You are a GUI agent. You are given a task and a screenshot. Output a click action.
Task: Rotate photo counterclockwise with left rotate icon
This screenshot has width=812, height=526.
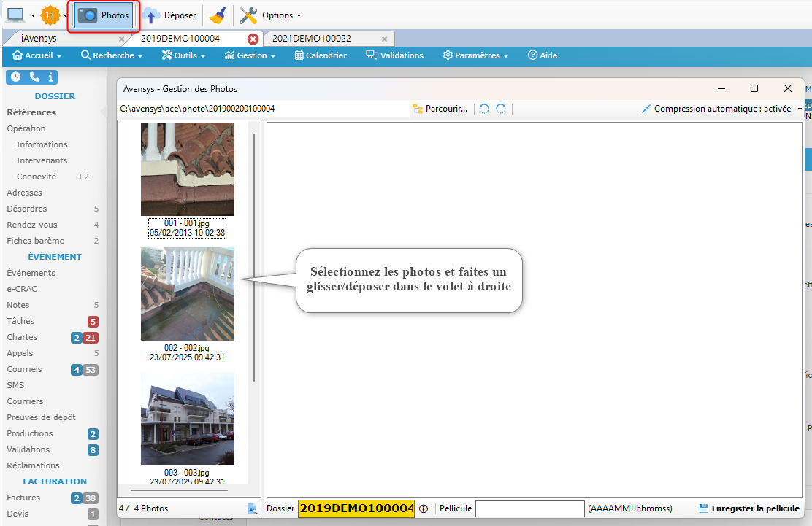(484, 109)
